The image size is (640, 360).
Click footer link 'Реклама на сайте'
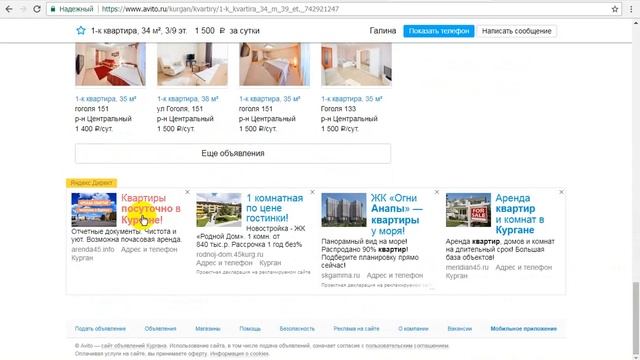[x=356, y=329]
